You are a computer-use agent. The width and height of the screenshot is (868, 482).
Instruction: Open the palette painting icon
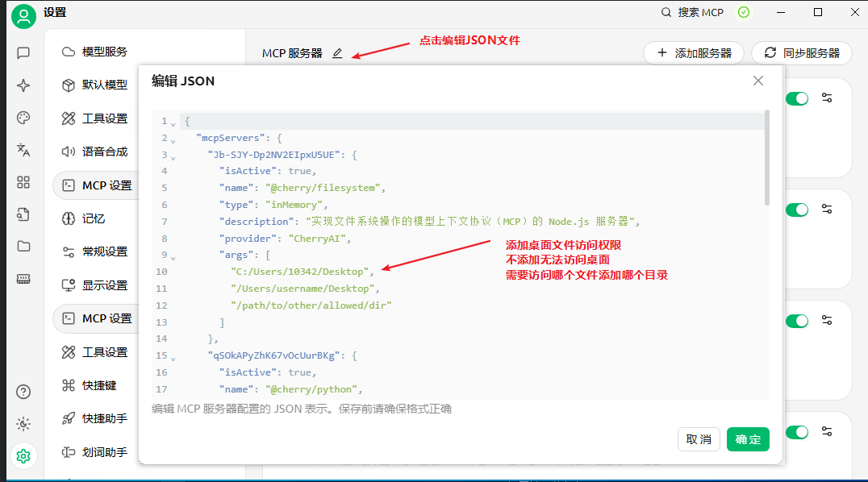point(23,118)
